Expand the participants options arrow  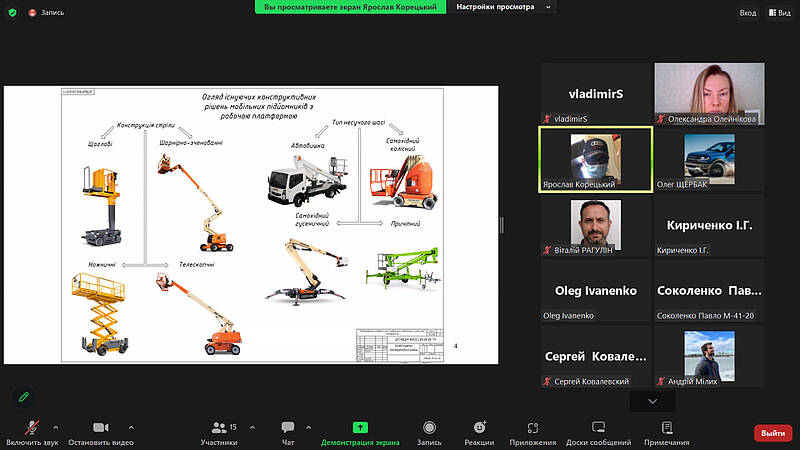click(252, 428)
